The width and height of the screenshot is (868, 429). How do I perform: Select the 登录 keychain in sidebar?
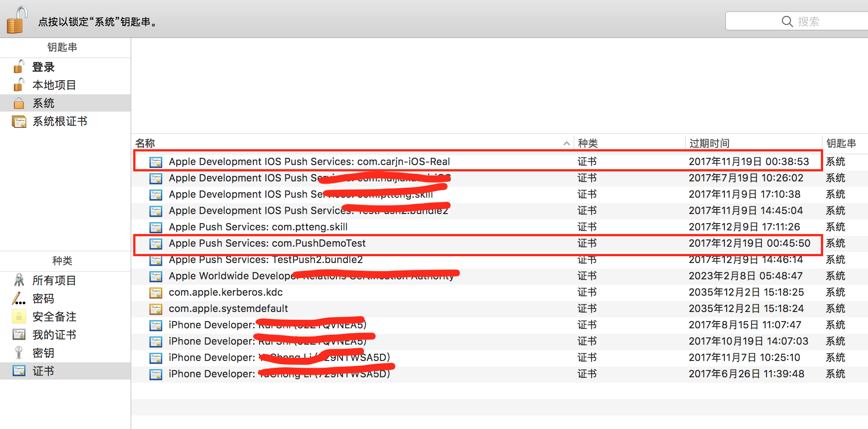[x=43, y=67]
